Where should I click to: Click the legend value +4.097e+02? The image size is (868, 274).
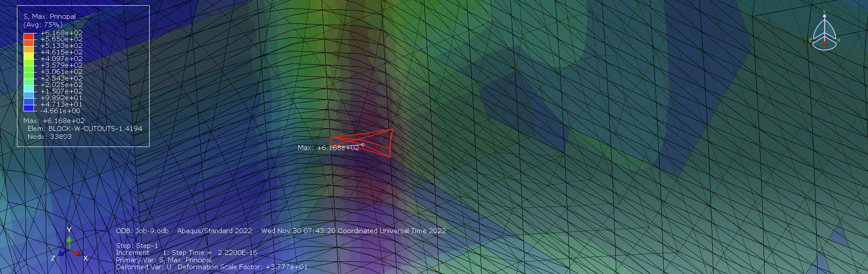click(x=61, y=59)
